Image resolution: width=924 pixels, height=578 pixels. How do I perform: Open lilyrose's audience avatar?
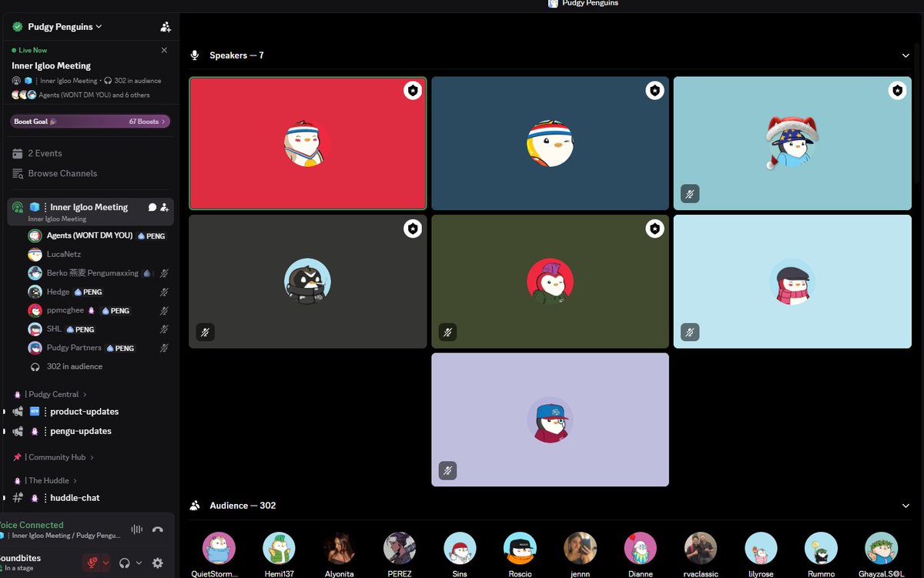(761, 548)
